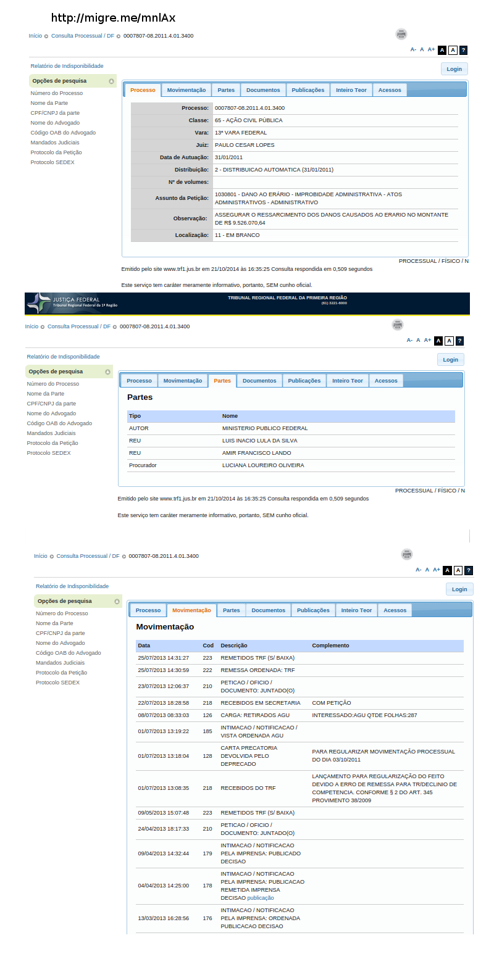Click the printer icon above the Partes panel
This screenshot has width=494, height=980.
398,325
